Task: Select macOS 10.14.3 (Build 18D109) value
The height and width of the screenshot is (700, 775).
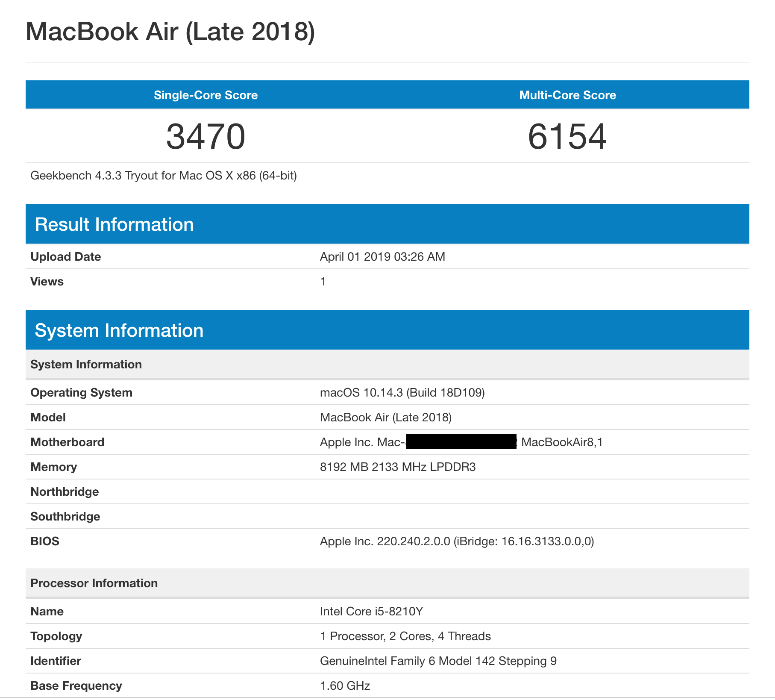Action: [402, 393]
